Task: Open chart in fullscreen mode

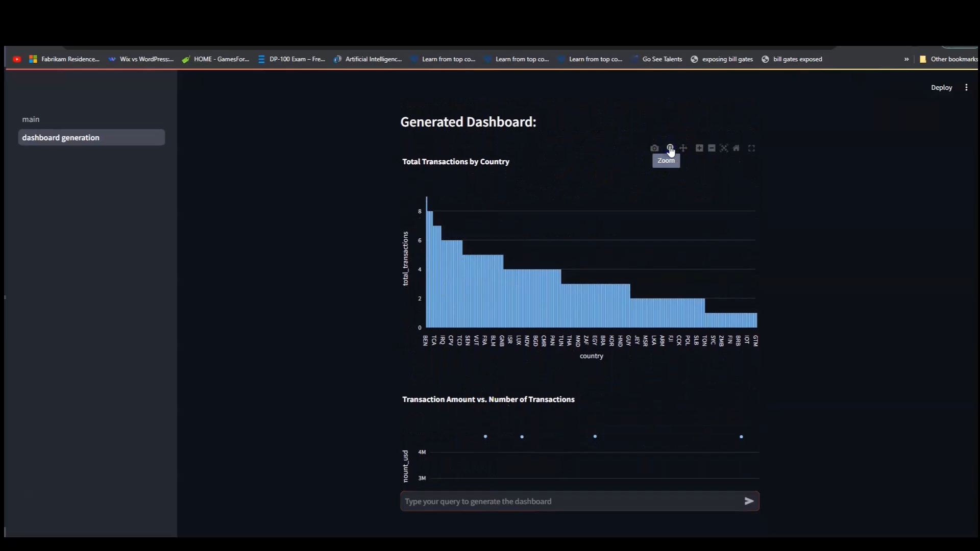Action: pos(751,148)
